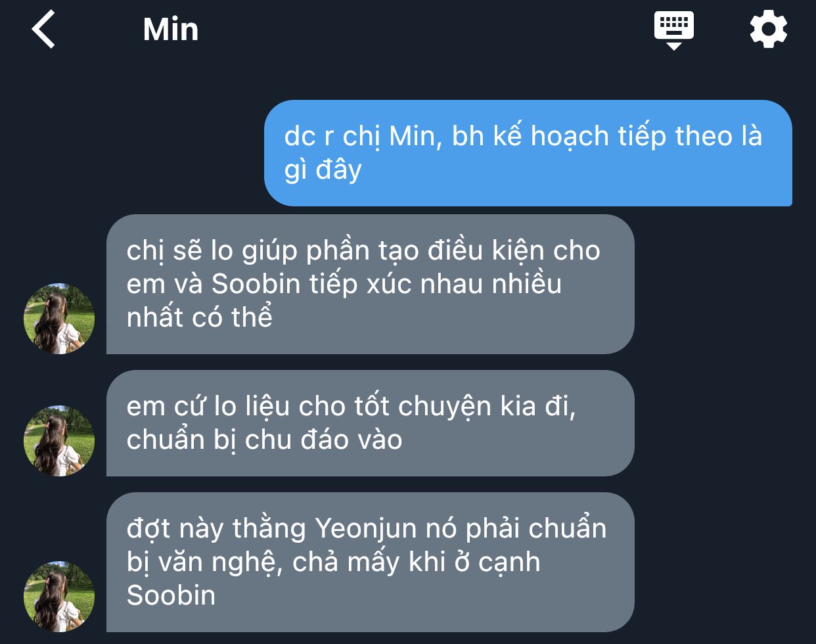Click the name 'Yeonjun' in the last message
816x644 pixels.
point(366,529)
